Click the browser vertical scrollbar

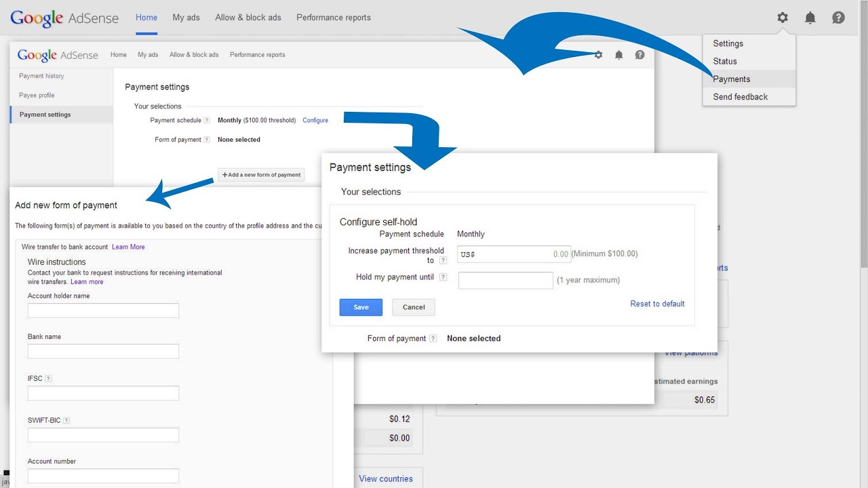click(864, 136)
